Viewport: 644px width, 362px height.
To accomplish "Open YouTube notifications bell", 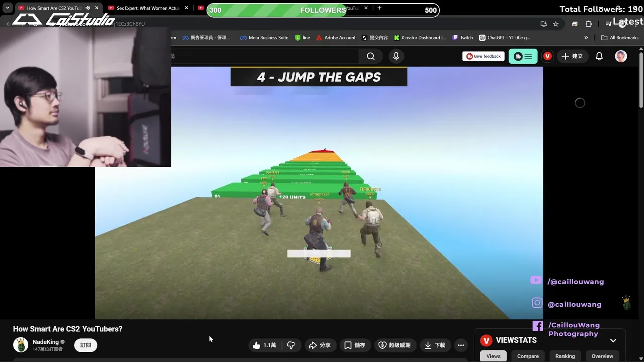I will 599,56.
